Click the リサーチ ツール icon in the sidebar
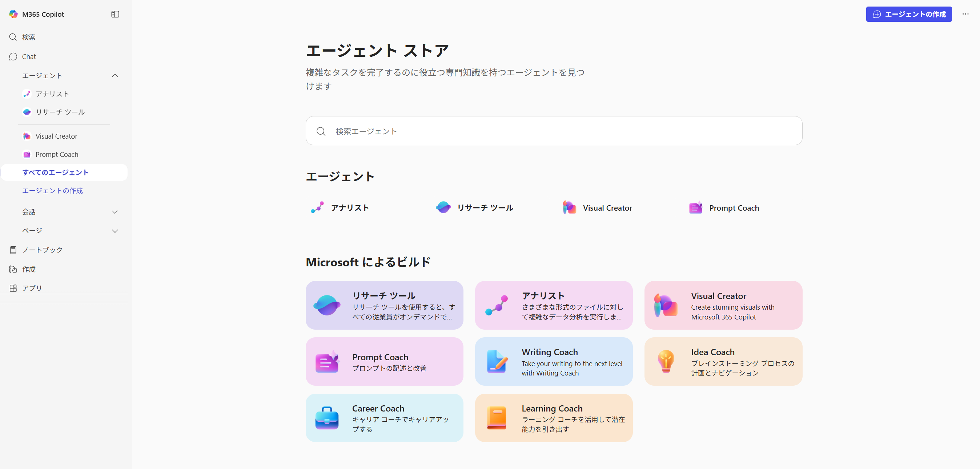Screen dimensions: 980x469 click(x=27, y=112)
